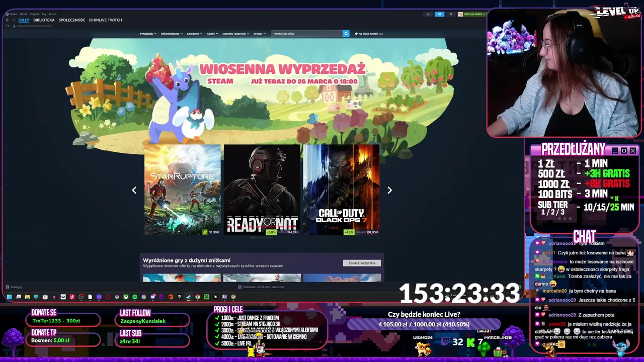Viewport: 644px width, 362px height.
Task: Open the StarRupture game capsule
Action: [182, 190]
